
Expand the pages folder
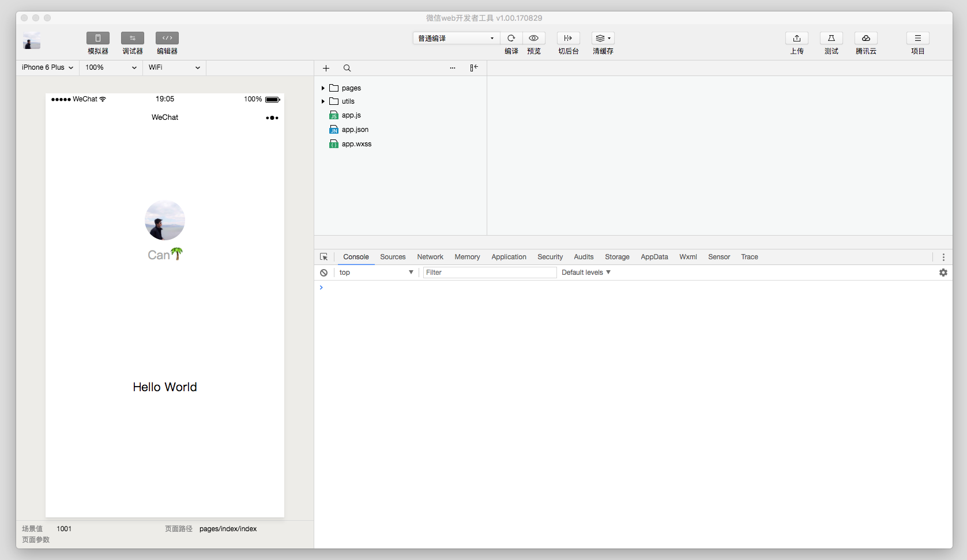click(323, 88)
